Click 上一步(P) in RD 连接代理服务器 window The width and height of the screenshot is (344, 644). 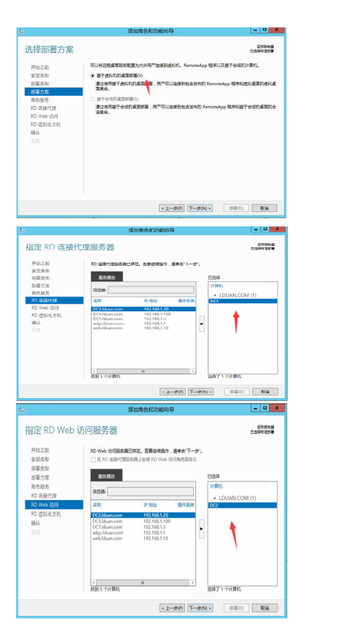pos(173,392)
